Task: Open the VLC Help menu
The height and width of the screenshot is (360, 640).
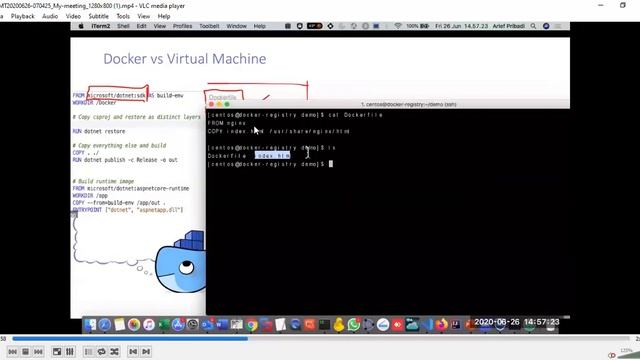Action: 164,16
